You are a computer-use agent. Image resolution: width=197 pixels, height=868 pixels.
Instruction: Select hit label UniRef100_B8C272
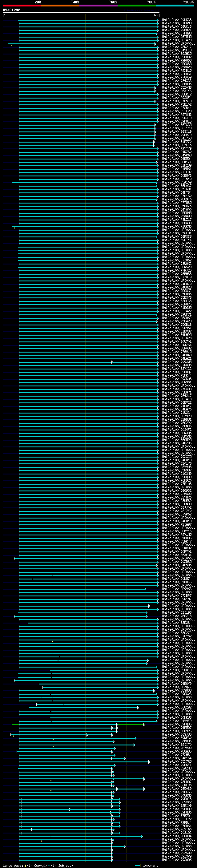point(177,633)
